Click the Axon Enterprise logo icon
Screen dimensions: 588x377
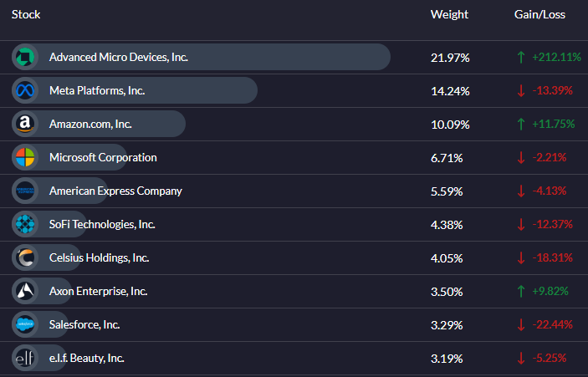pyautogui.click(x=25, y=291)
